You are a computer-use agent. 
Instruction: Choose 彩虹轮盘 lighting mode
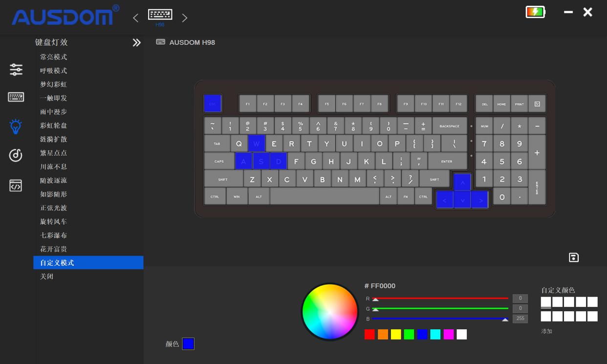point(54,126)
